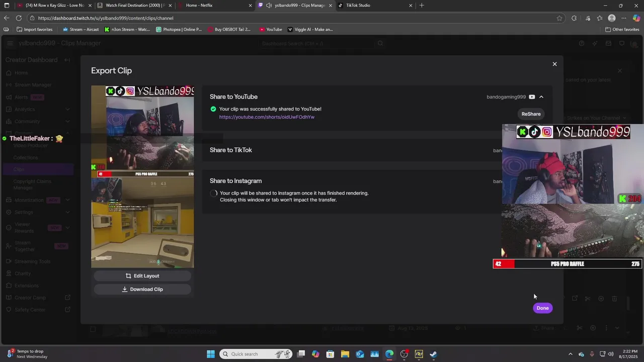The image size is (644, 362).
Task: Open the dashboard hamburger menu behind dialog
Action: coord(10,43)
